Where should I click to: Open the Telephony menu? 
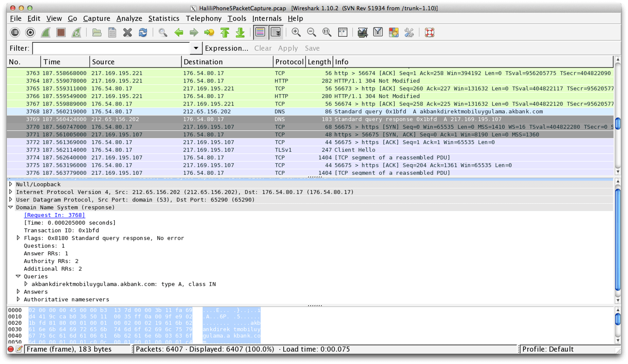pos(203,18)
